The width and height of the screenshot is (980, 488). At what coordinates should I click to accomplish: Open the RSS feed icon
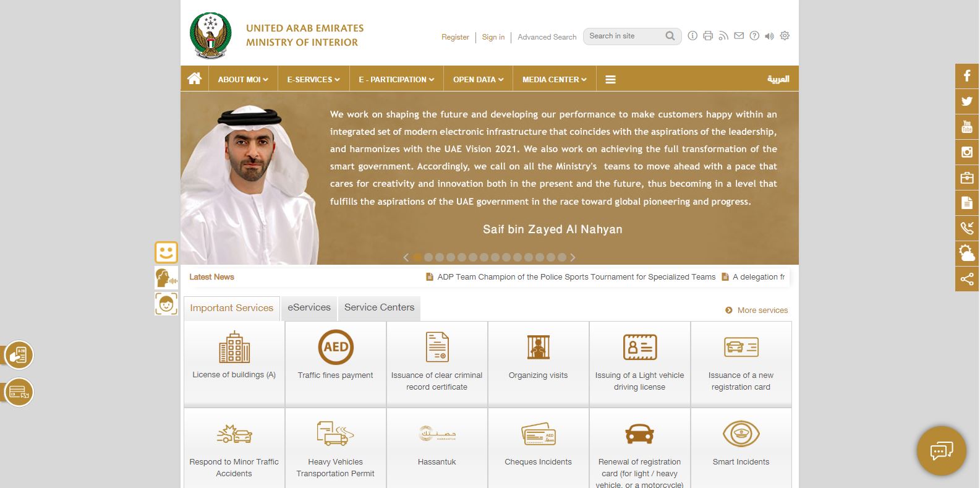(x=723, y=36)
